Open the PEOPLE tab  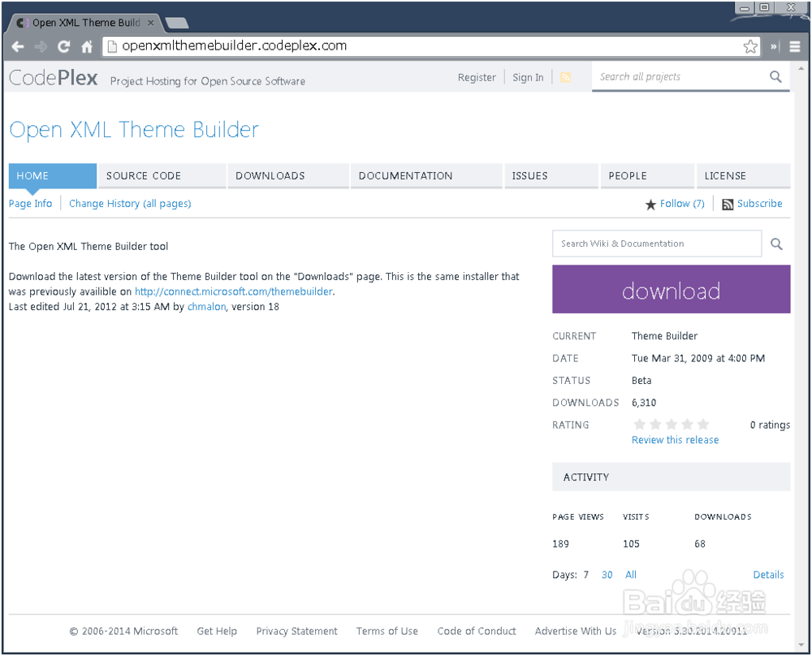(647, 176)
